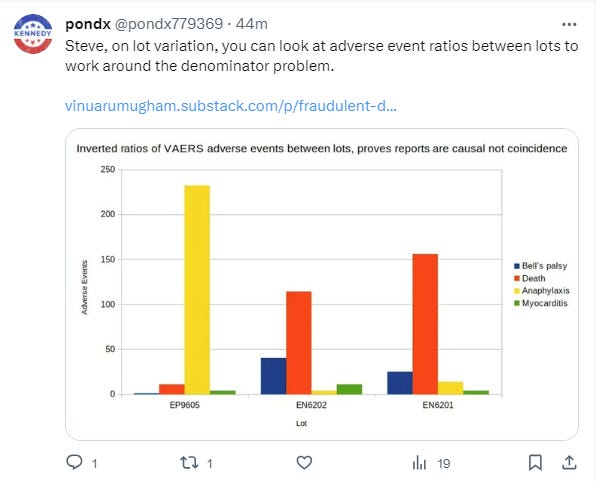Screen dimensions: 596x482
Task: Click the Bell's palsy blue legend swatch
Action: (x=517, y=266)
